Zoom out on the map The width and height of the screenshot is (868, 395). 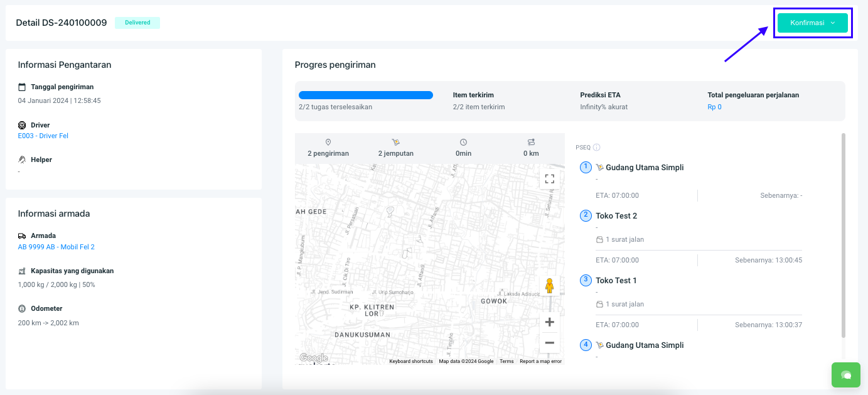[549, 343]
